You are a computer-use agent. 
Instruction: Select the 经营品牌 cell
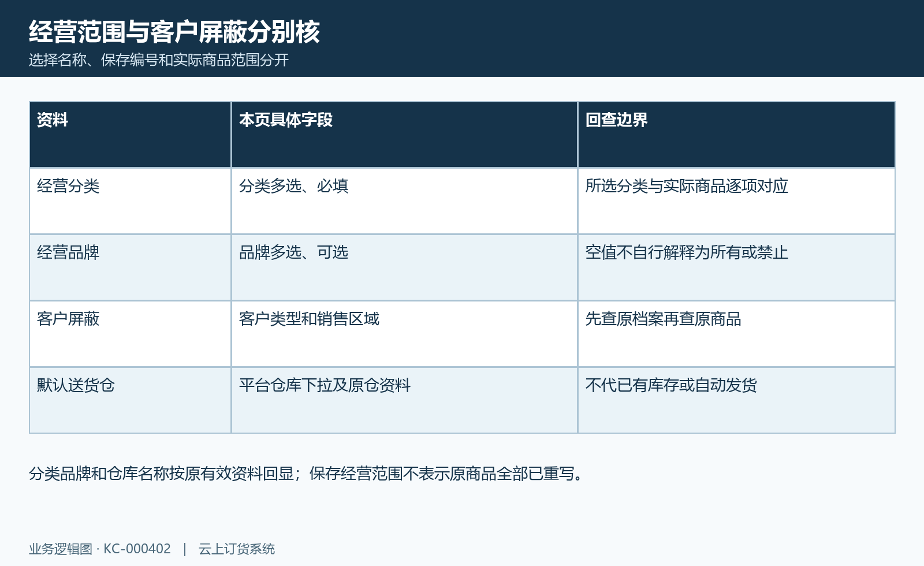pyautogui.click(x=130, y=267)
